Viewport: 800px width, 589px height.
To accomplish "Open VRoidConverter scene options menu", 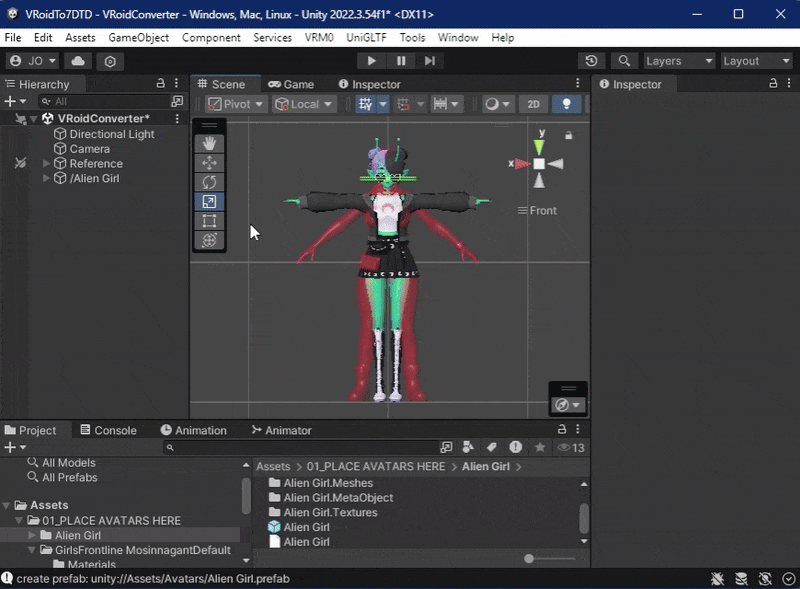I will click(x=177, y=118).
